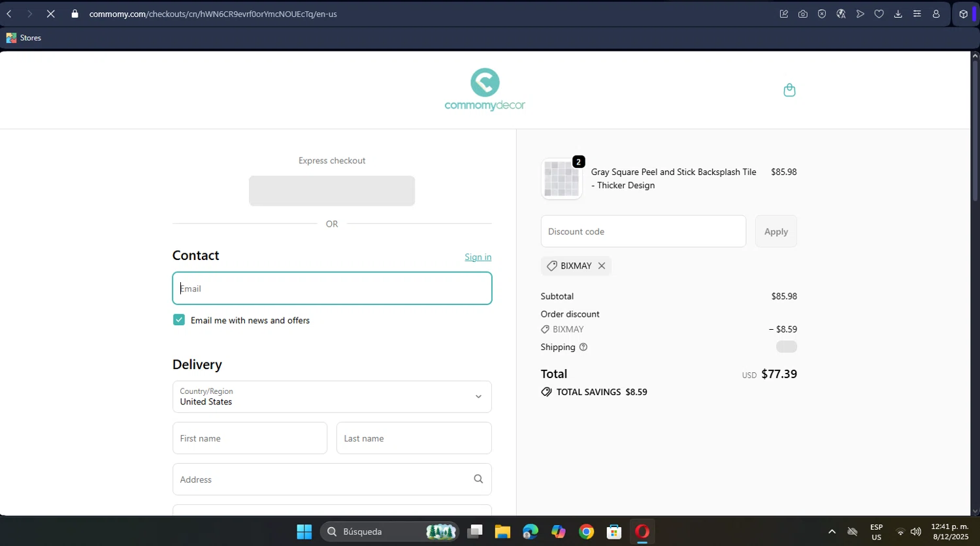Image resolution: width=980 pixels, height=546 pixels.
Task: Open the page translate globe icon
Action: click(x=841, y=14)
